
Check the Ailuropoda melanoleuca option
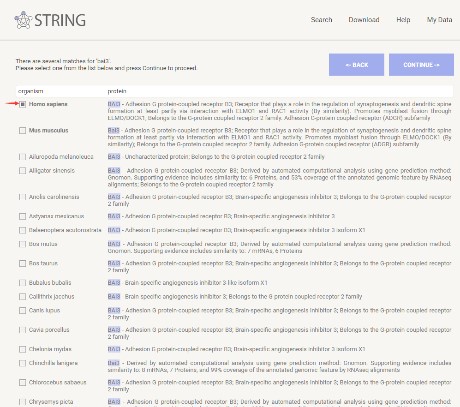point(22,157)
